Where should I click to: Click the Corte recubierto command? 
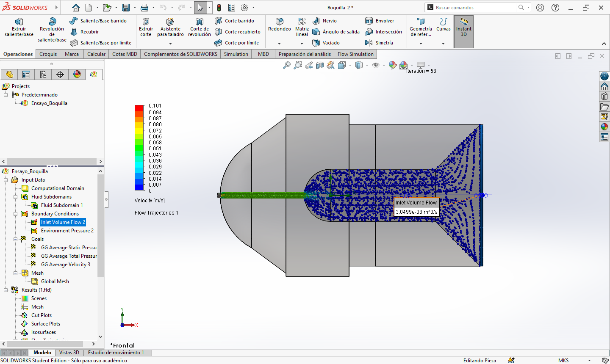238,32
